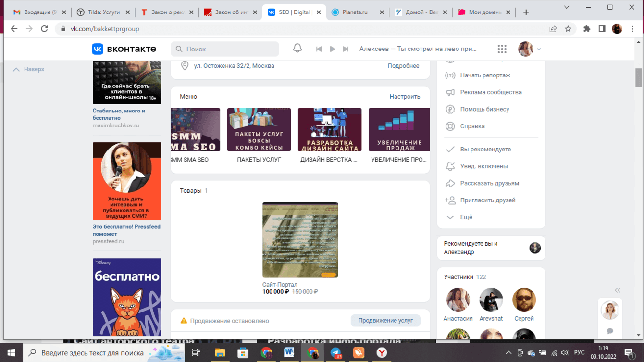Open a new browser tab
Screen dimensions: 644x362
(526, 12)
